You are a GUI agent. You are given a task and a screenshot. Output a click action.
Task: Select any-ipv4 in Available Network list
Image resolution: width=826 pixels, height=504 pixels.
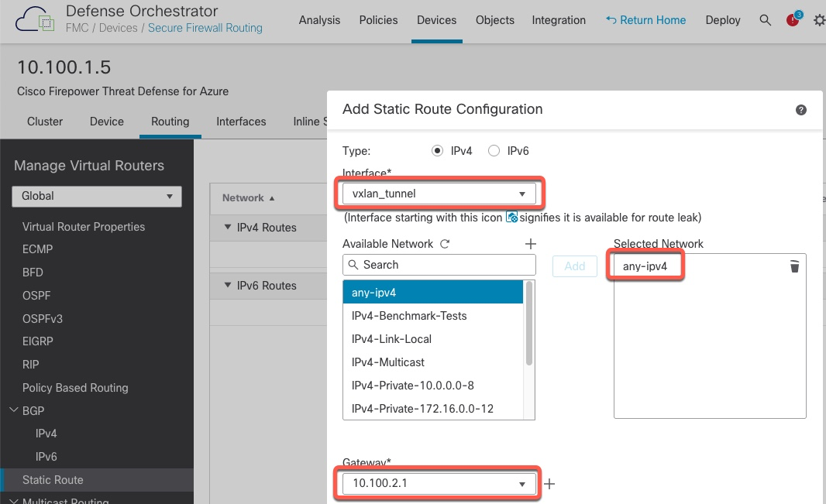432,293
